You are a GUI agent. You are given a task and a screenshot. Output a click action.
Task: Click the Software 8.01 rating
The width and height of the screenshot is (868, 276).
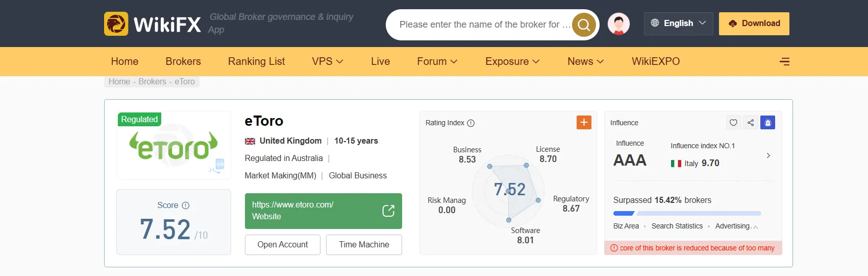click(526, 236)
